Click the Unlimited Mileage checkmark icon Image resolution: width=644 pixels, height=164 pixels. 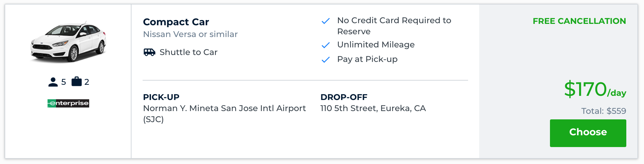325,45
